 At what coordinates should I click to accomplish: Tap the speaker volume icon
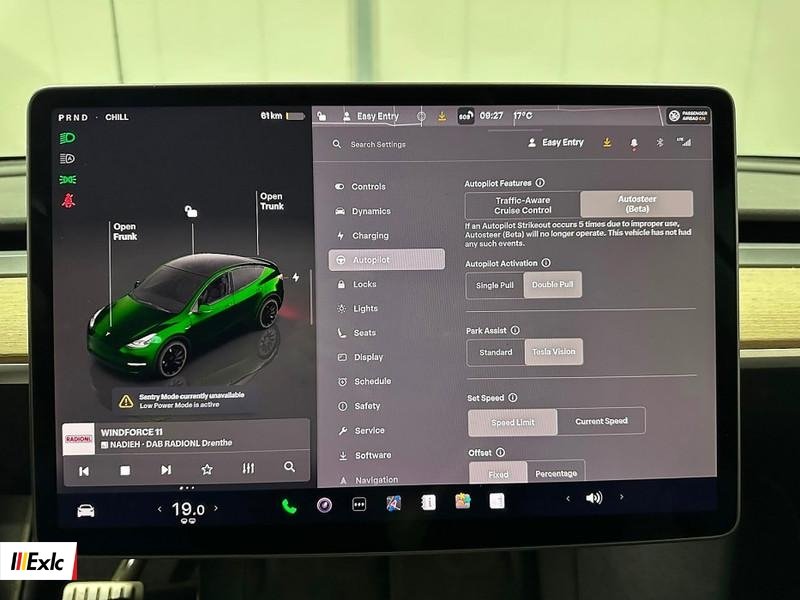[594, 497]
